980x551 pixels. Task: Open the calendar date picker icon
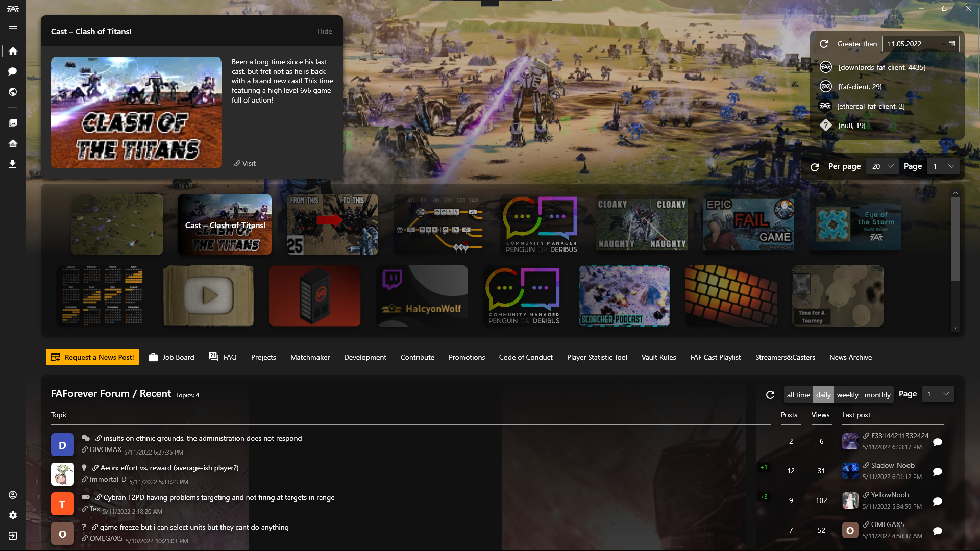952,44
